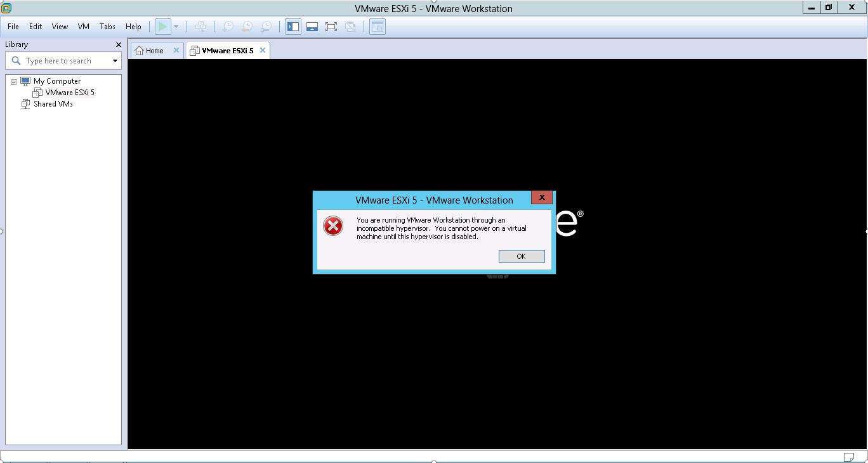The height and width of the screenshot is (463, 868).
Task: Open the Help menu
Action: pos(133,27)
